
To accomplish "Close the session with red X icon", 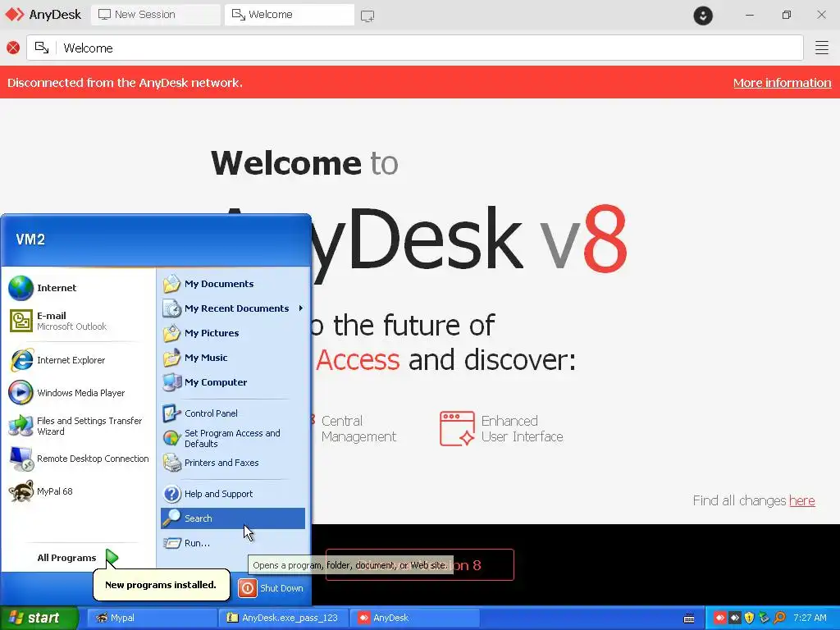I will pos(13,48).
